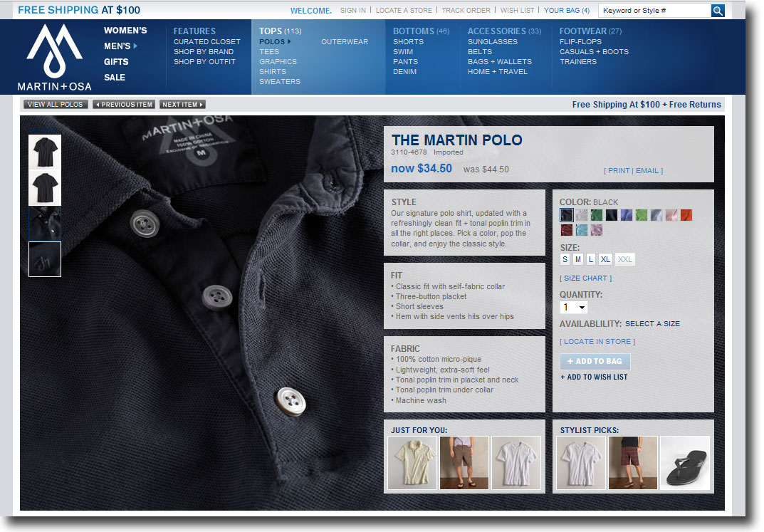Choose the burgundy color swatch
This screenshot has width=764, height=532.
pyautogui.click(x=566, y=230)
